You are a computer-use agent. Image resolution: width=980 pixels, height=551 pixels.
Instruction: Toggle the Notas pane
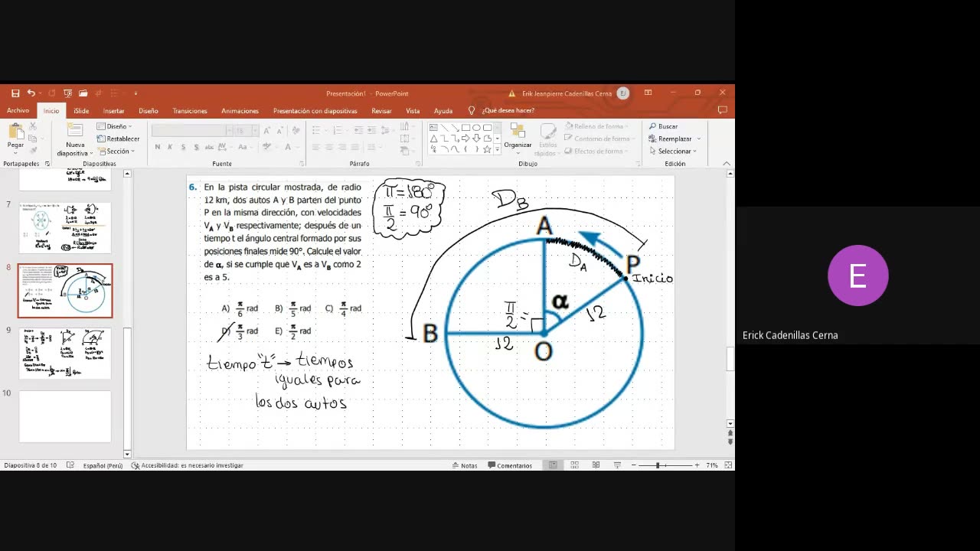[x=465, y=465]
